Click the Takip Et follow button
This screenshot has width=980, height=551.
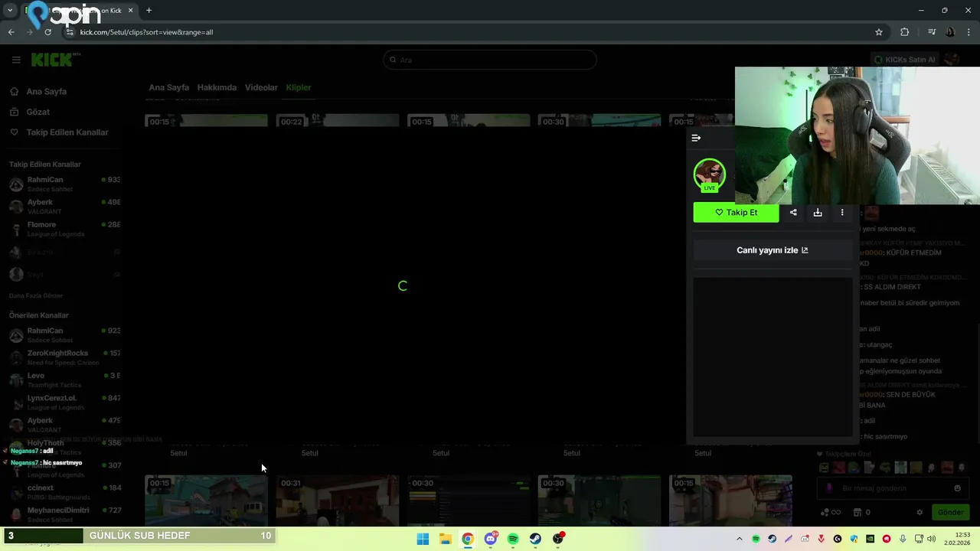click(736, 213)
